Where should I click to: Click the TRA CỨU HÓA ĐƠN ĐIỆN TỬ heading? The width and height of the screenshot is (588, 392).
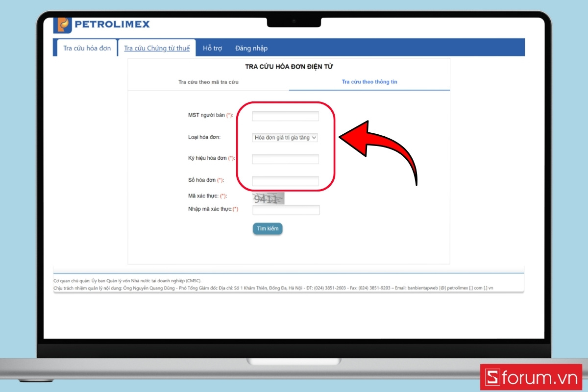(289, 66)
